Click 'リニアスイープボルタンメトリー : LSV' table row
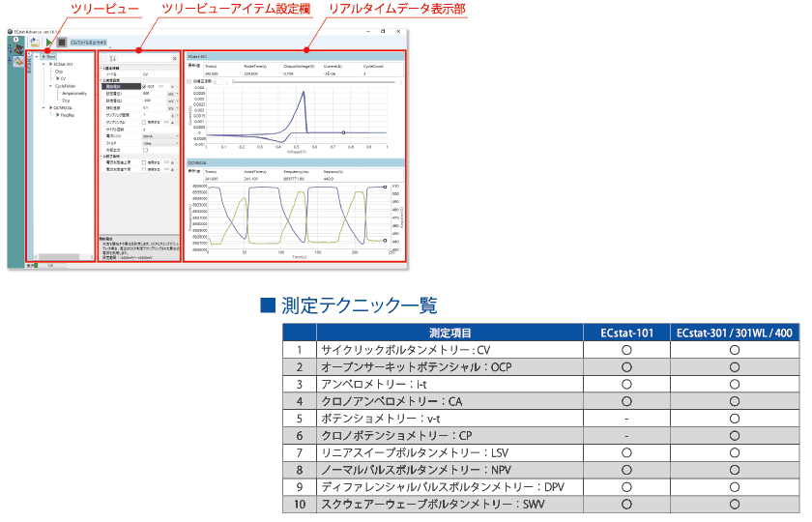The height and width of the screenshot is (522, 812). [x=540, y=452]
